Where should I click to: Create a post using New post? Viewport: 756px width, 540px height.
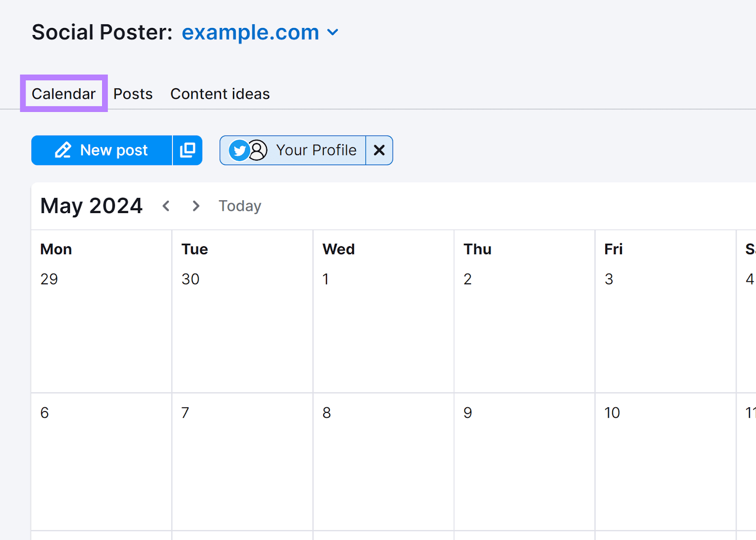(102, 150)
